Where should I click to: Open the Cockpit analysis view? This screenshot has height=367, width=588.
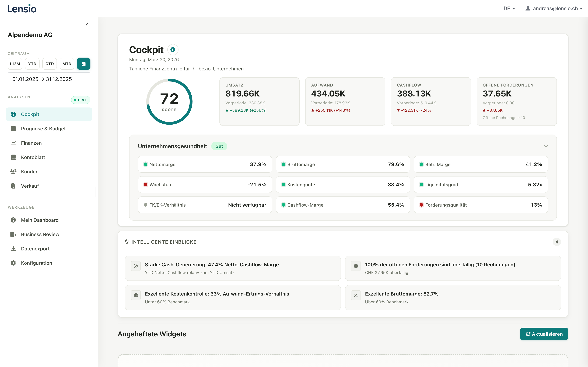click(x=30, y=114)
